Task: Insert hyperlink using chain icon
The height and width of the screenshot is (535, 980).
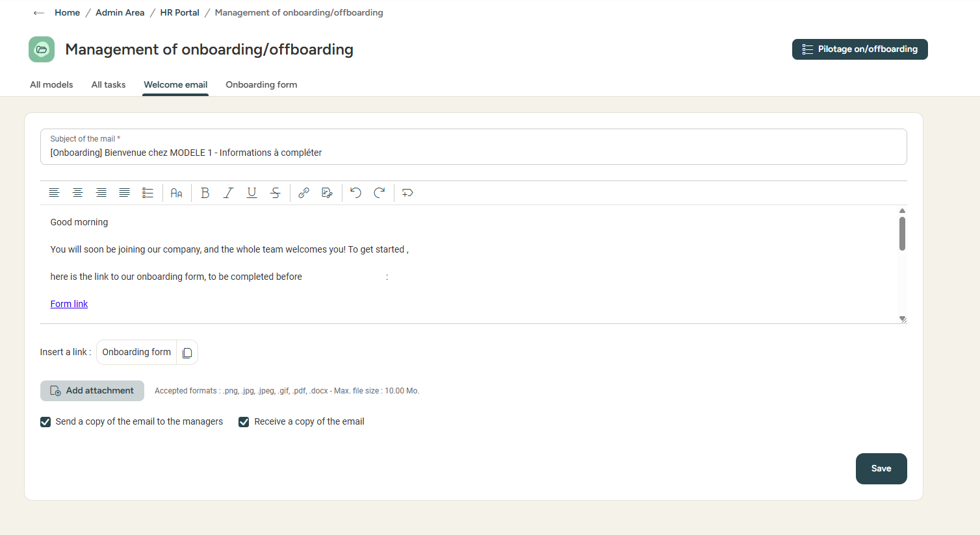Action: point(303,193)
